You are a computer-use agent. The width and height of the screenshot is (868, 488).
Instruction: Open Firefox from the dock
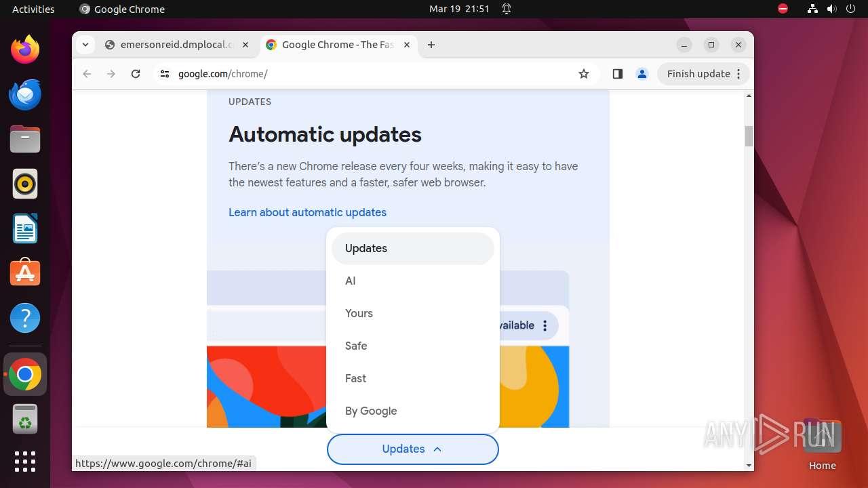[25, 49]
